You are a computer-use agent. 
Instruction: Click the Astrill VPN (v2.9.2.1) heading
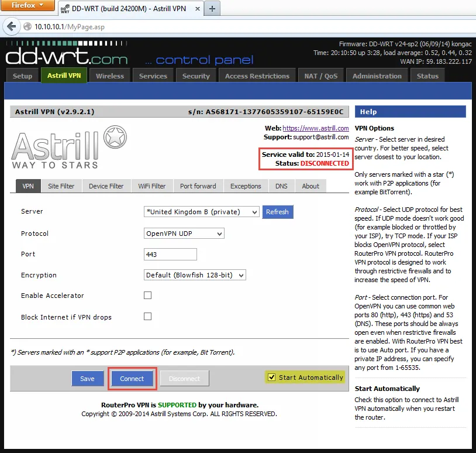[x=54, y=112]
